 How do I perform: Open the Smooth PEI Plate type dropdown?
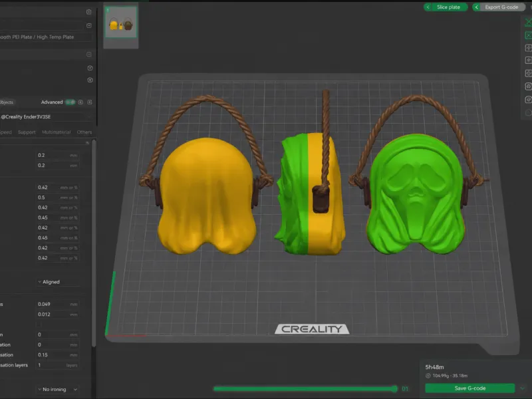(46, 37)
